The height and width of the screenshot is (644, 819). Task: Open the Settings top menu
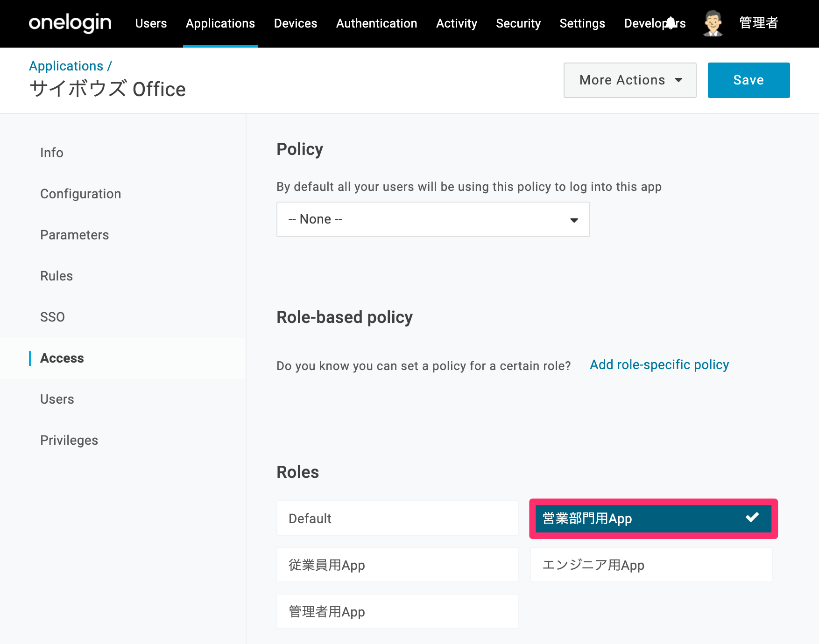coord(582,23)
